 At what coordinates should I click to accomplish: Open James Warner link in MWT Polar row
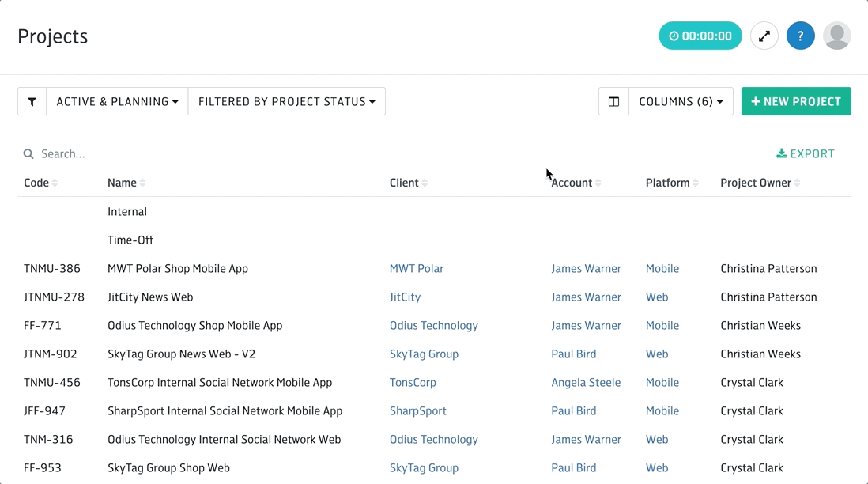(x=586, y=269)
